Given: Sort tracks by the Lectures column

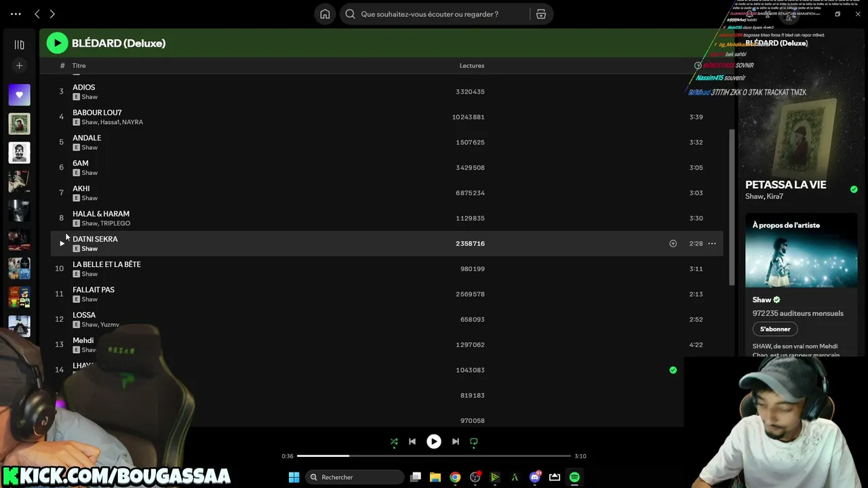Looking at the screenshot, I should click(472, 66).
